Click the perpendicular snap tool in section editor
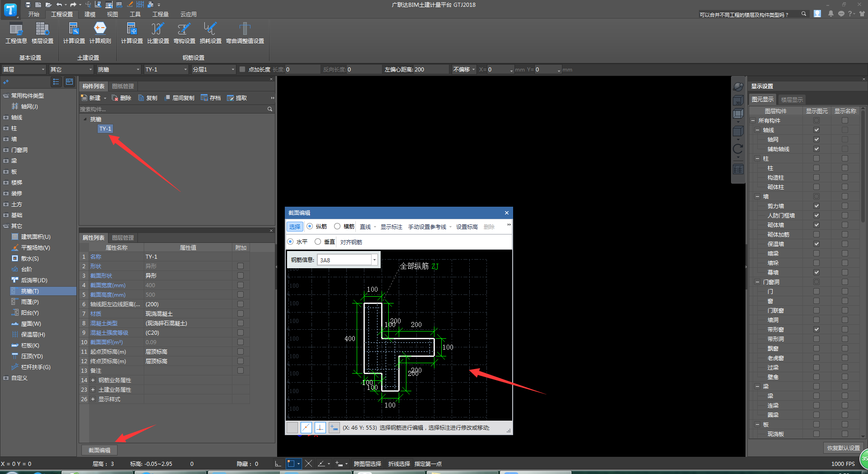Screen dimensions: 868x474 [320, 427]
